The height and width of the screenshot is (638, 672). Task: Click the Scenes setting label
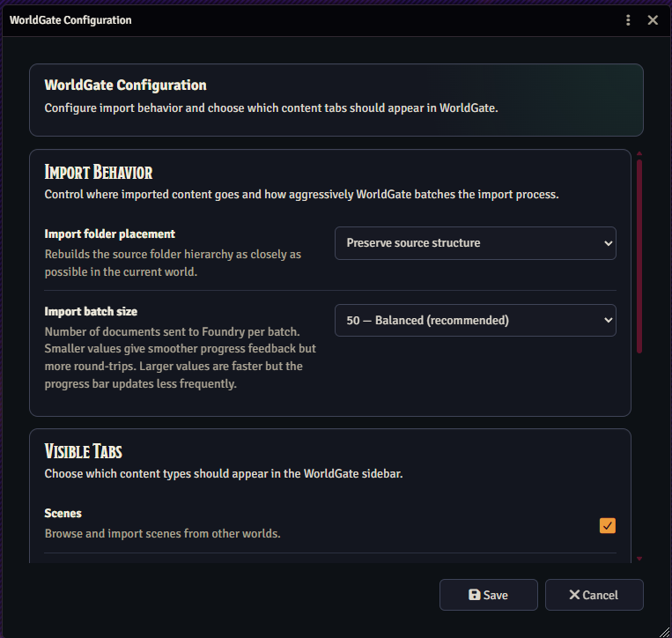(63, 513)
